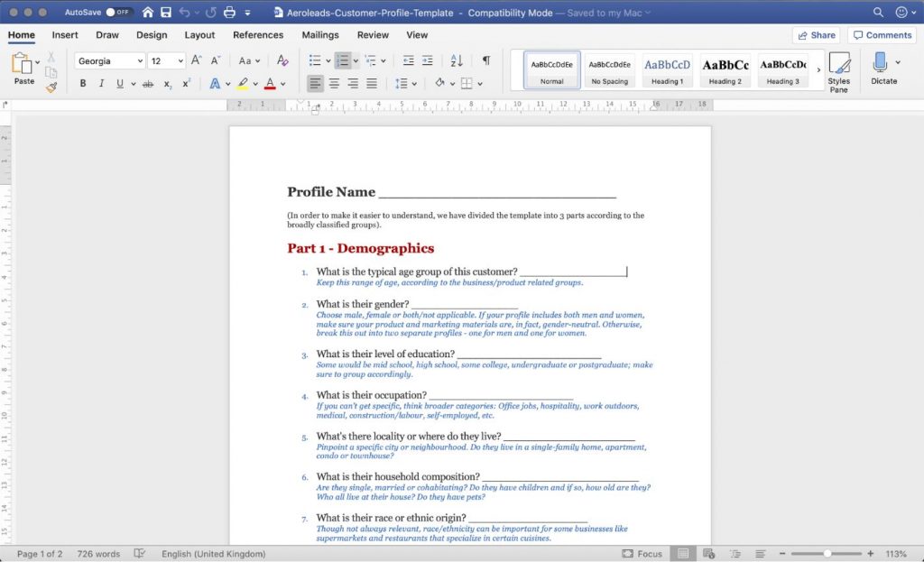The width and height of the screenshot is (924, 562).
Task: Apply subscript formatting
Action: [167, 84]
